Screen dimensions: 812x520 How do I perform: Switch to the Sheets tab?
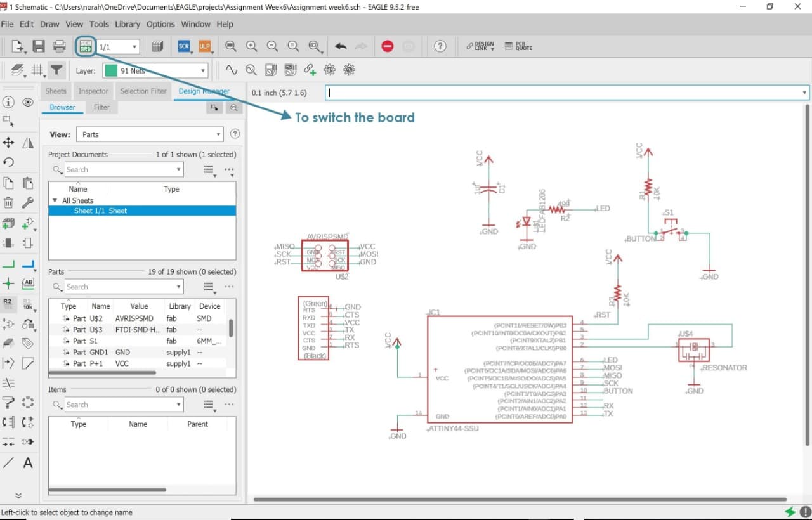[56, 91]
